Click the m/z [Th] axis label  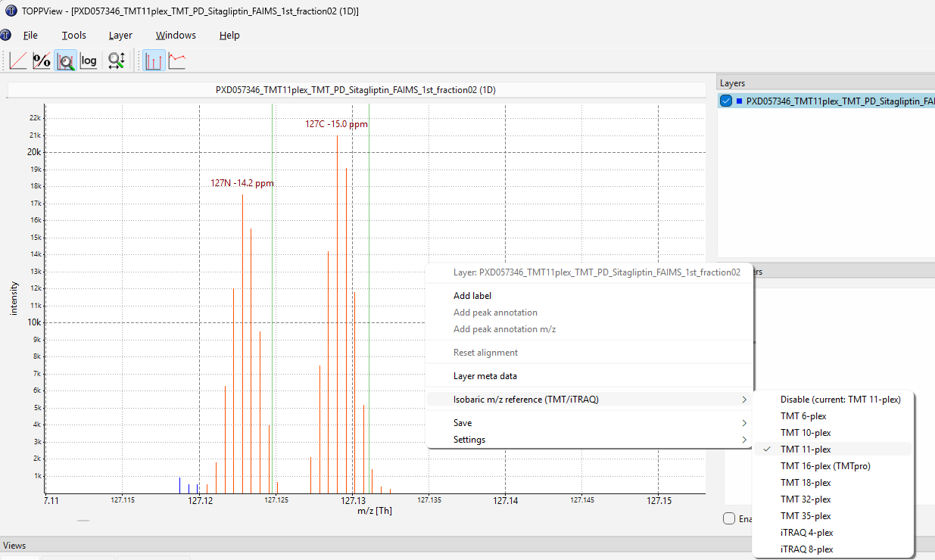tap(375, 511)
